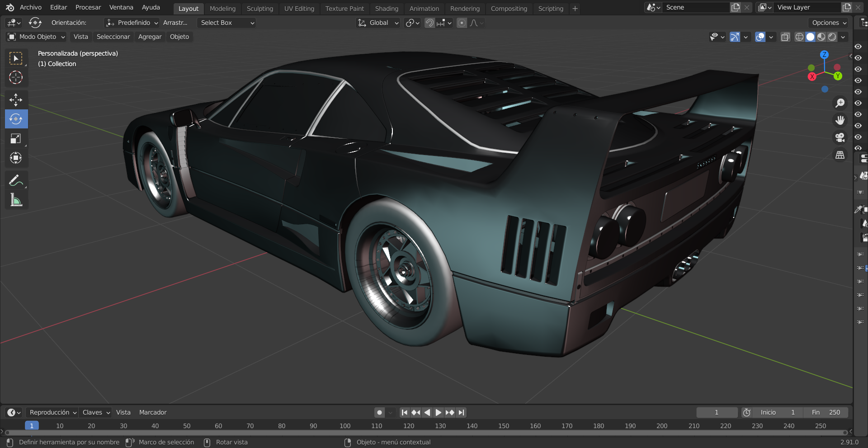Jump to timeline start frame

(x=405, y=412)
